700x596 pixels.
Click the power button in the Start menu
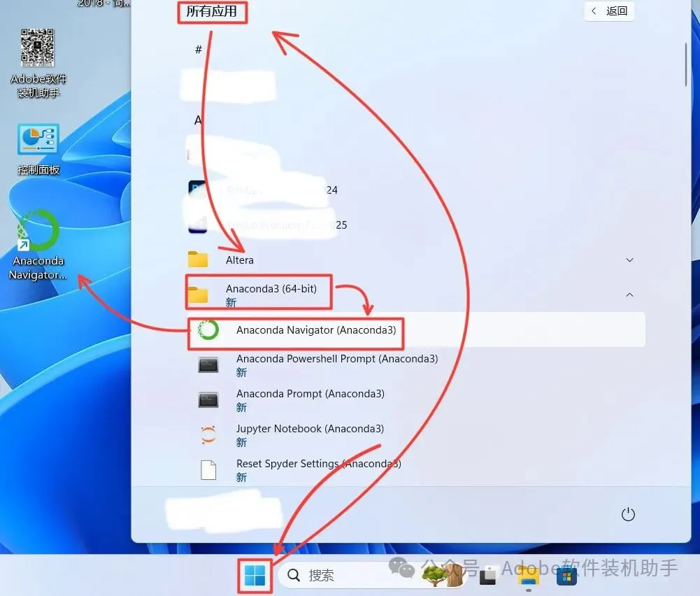click(628, 514)
